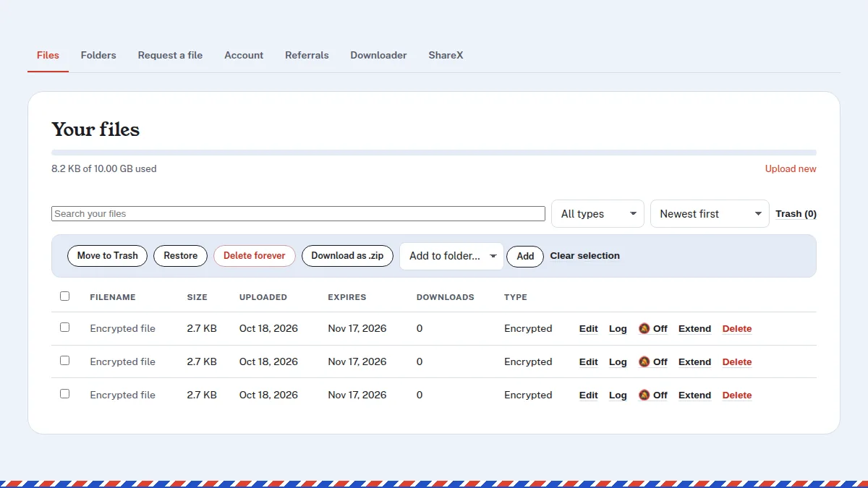Click Clear selection

(584, 256)
